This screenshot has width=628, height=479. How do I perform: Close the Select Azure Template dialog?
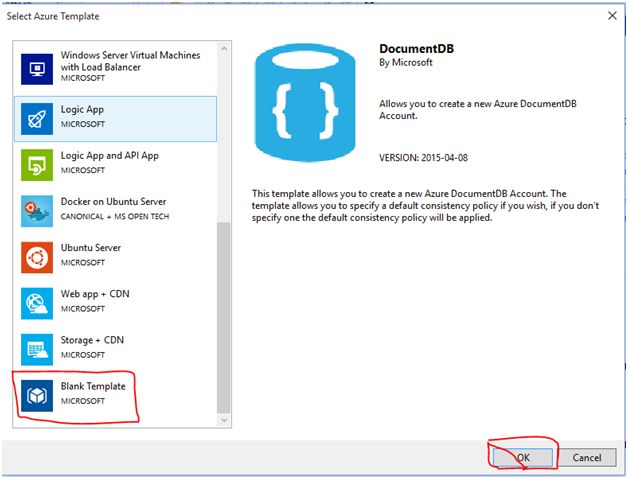click(612, 16)
